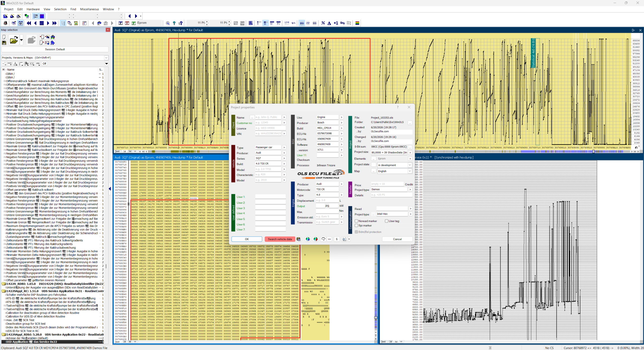This screenshot has width=644, height=350.
Task: Tick the User tag checkbox
Action: tap(386, 221)
